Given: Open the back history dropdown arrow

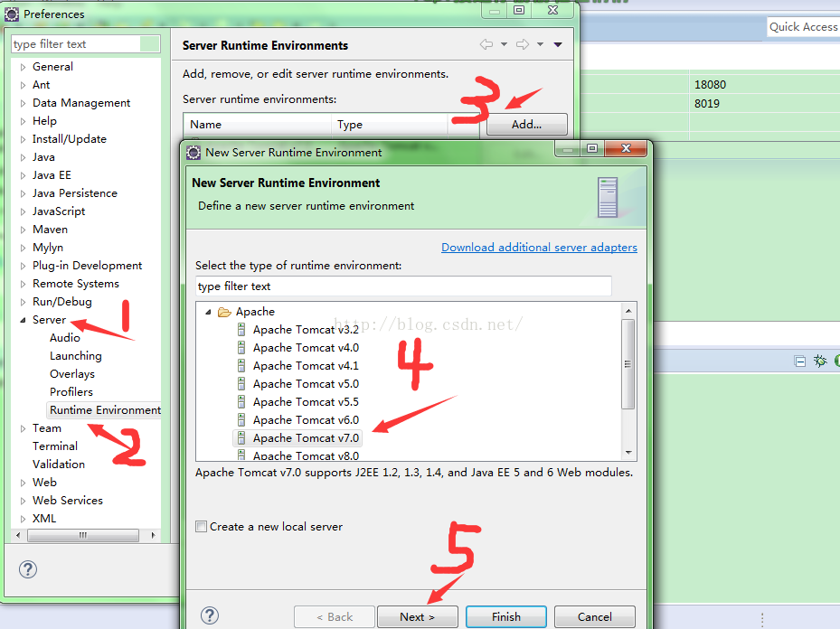Looking at the screenshot, I should click(505, 44).
